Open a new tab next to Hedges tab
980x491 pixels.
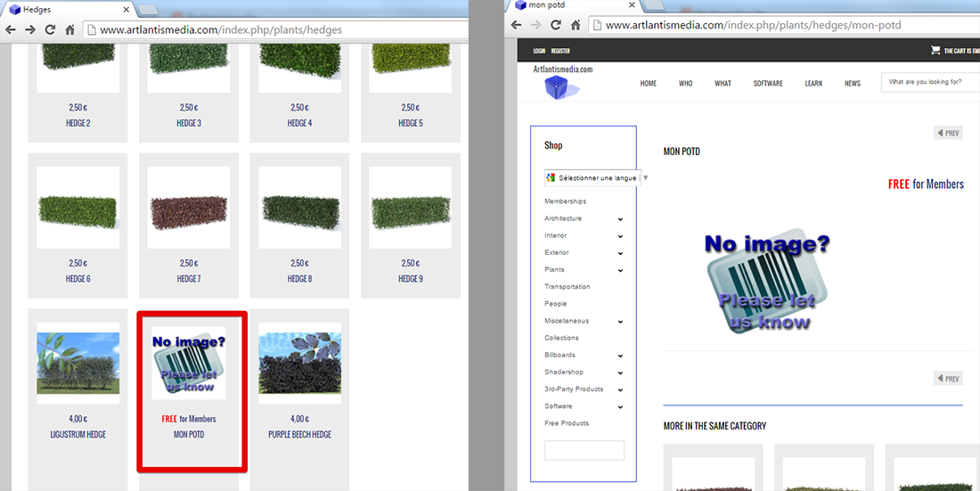[148, 10]
